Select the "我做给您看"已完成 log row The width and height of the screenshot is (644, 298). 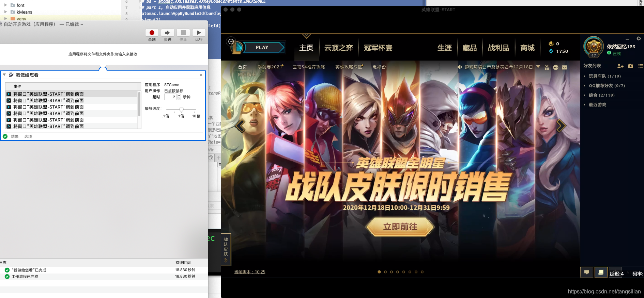coord(104,270)
